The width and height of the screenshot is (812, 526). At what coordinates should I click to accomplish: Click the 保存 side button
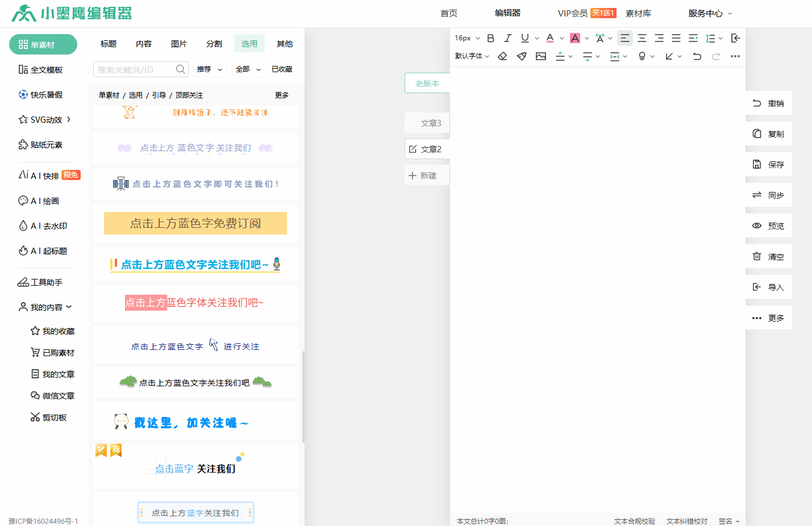tap(769, 165)
